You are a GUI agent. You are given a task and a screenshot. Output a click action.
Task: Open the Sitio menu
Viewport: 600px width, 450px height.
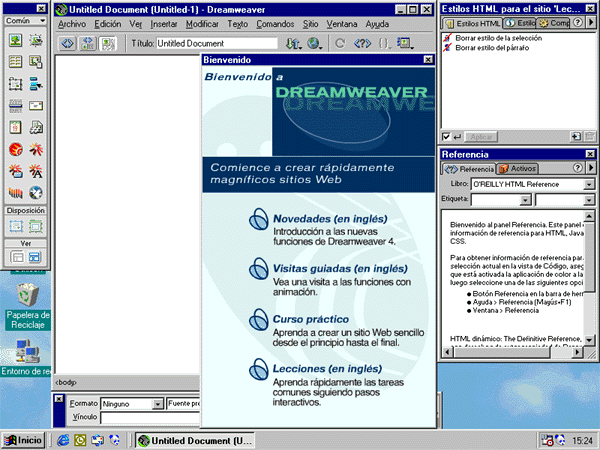click(x=310, y=24)
